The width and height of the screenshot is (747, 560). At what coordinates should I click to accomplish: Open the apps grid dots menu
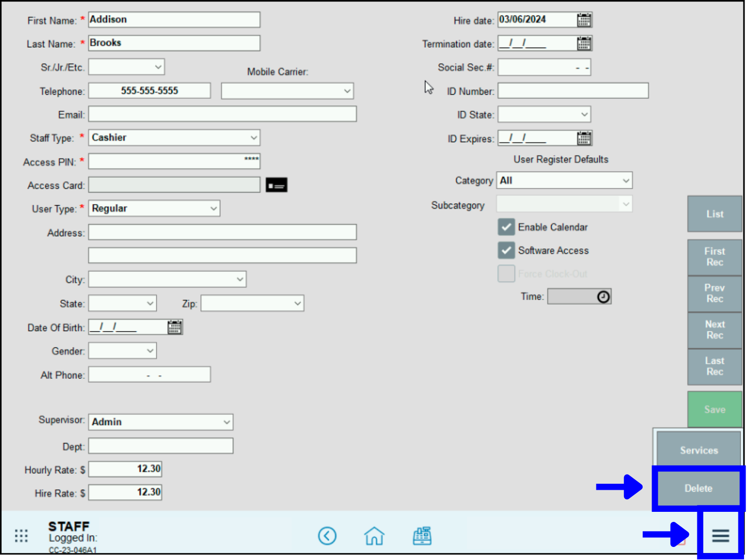(x=21, y=536)
